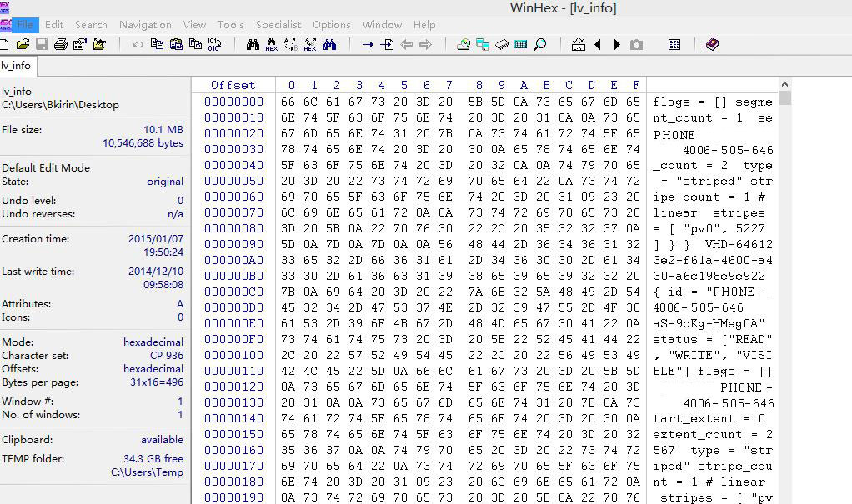Click the Print icon in toolbar

click(61, 44)
